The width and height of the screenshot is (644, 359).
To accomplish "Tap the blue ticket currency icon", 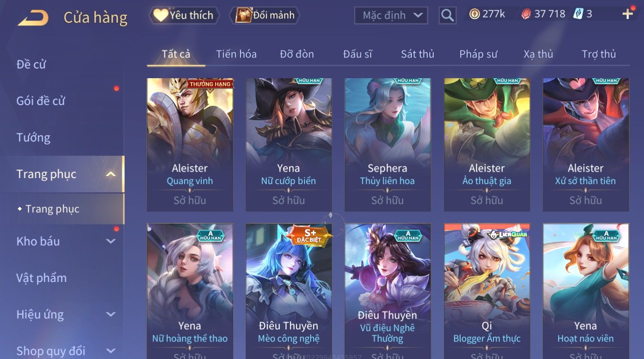I will pyautogui.click(x=578, y=14).
